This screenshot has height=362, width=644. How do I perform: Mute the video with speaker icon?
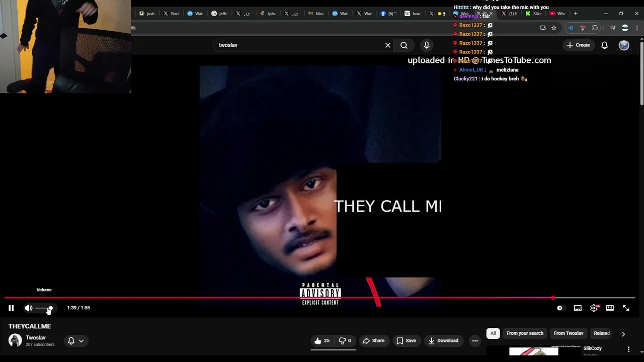(x=29, y=308)
